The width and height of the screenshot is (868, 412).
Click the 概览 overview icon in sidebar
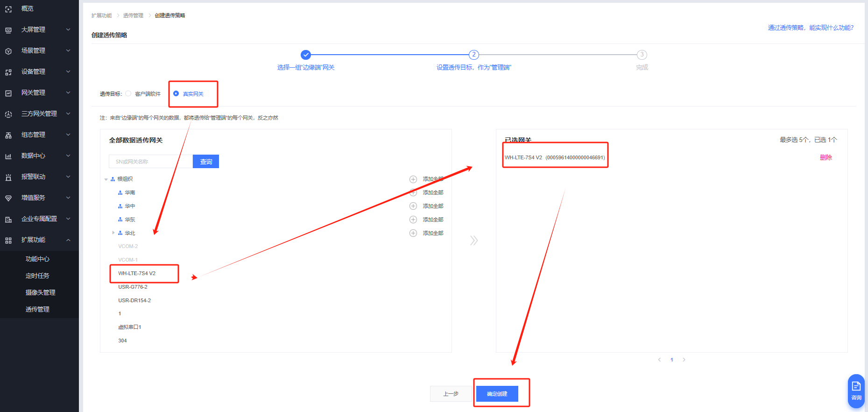[x=8, y=9]
